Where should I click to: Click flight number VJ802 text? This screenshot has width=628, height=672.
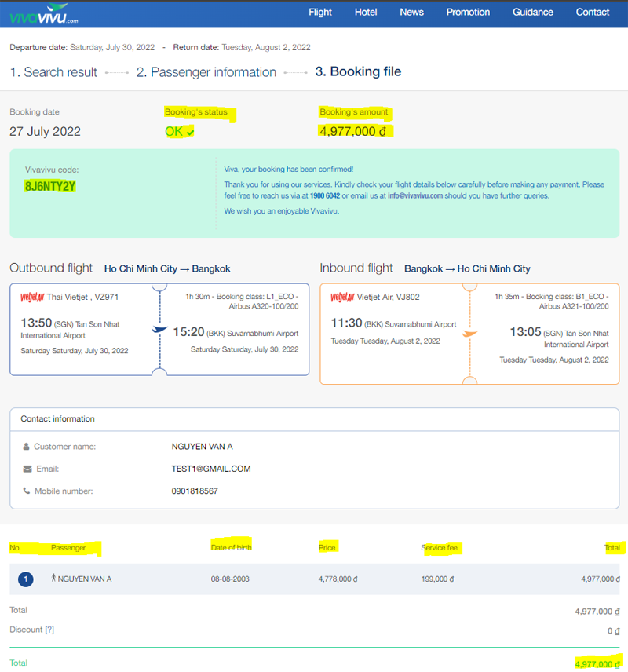[407, 297]
